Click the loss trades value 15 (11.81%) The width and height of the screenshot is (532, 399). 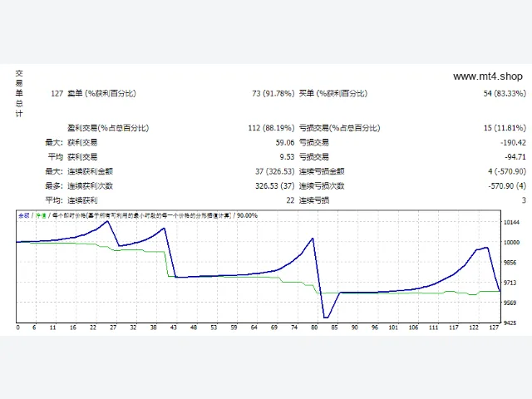click(505, 128)
